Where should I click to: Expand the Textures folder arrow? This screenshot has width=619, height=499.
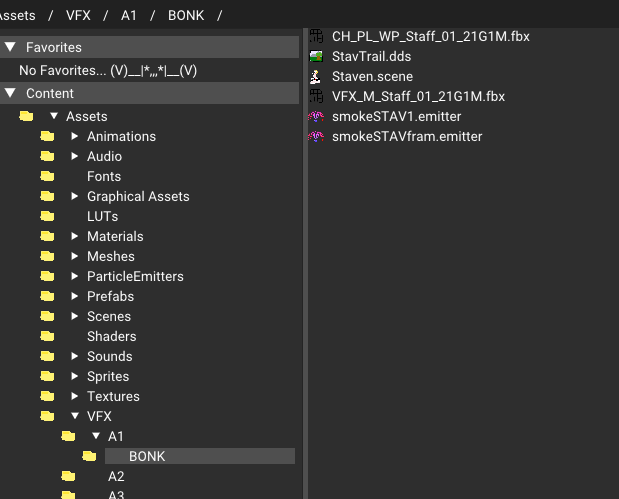coord(74,396)
